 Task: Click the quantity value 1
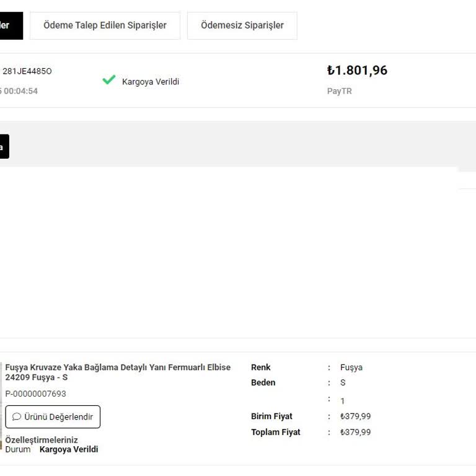pyautogui.click(x=343, y=401)
